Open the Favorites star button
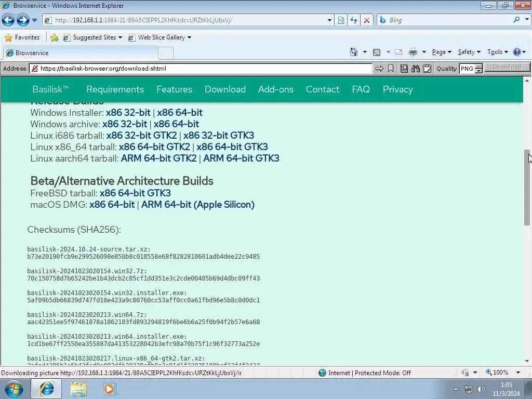This screenshot has height=399, width=532. point(22,37)
